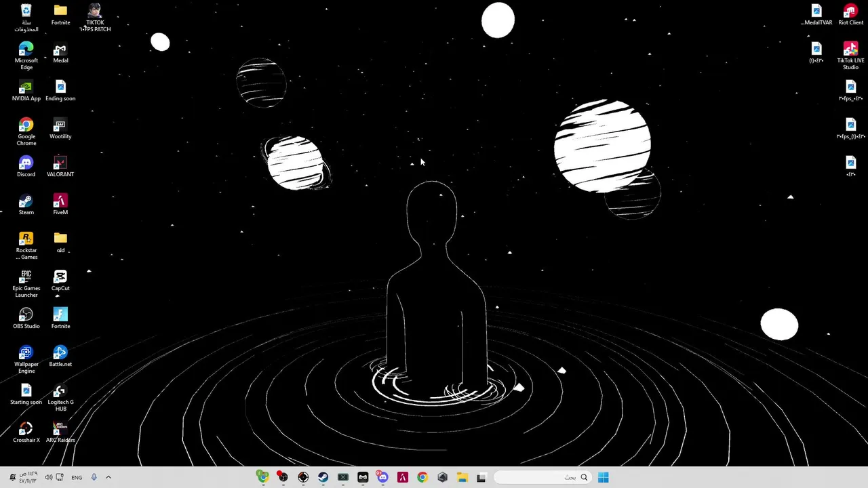Switch to OBS with red recording dot on taskbar
This screenshot has height=488, width=868.
283,477
